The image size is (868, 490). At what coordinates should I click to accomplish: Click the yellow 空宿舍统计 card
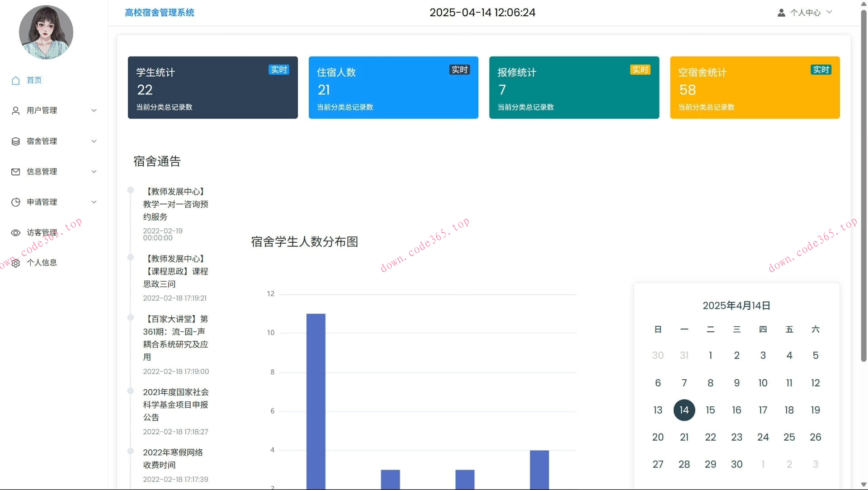pyautogui.click(x=754, y=87)
